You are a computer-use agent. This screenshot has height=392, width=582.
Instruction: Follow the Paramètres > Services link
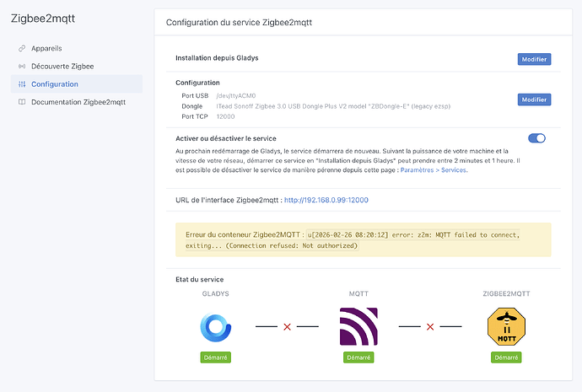pos(433,170)
